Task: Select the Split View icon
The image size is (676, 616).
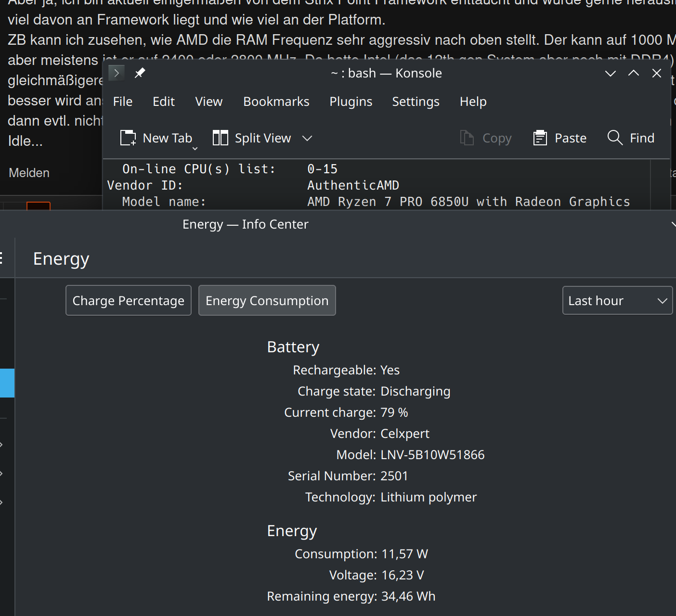Action: coord(220,138)
